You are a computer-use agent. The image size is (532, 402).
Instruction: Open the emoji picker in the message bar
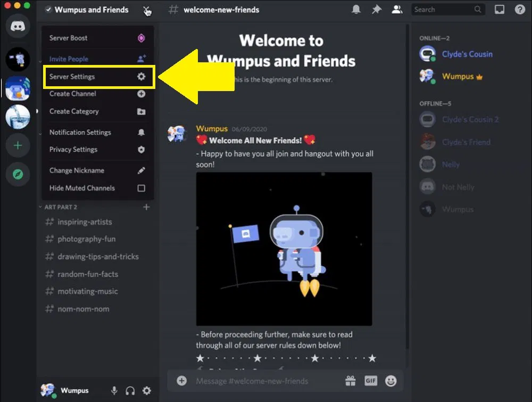coord(392,381)
